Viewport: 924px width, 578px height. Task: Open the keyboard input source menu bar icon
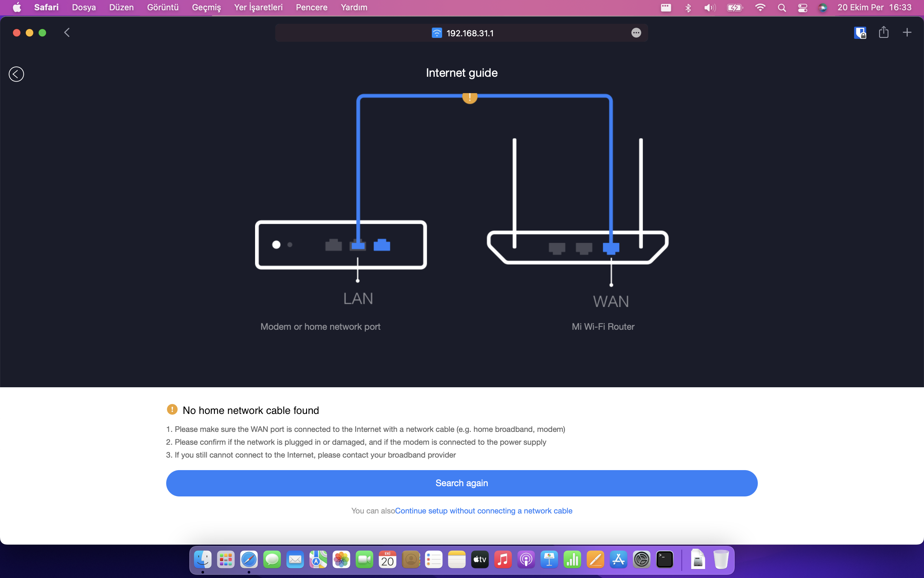[666, 7]
